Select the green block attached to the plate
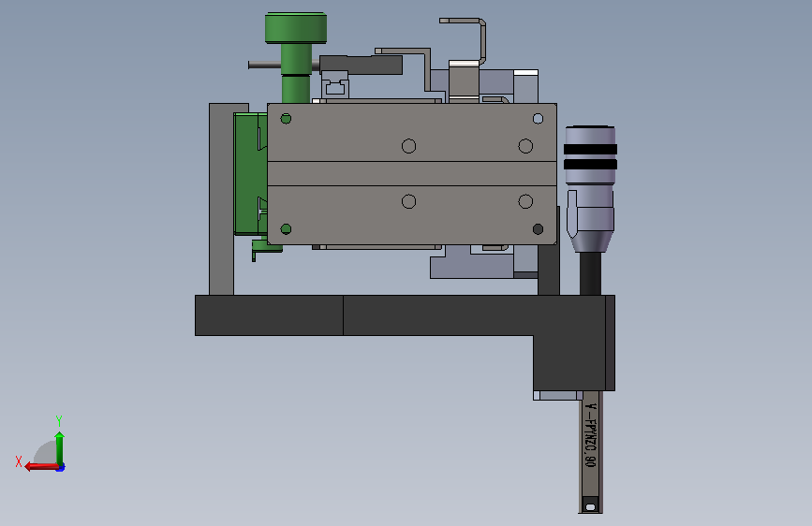Screen dimensions: 812x526 pyautogui.click(x=250, y=173)
